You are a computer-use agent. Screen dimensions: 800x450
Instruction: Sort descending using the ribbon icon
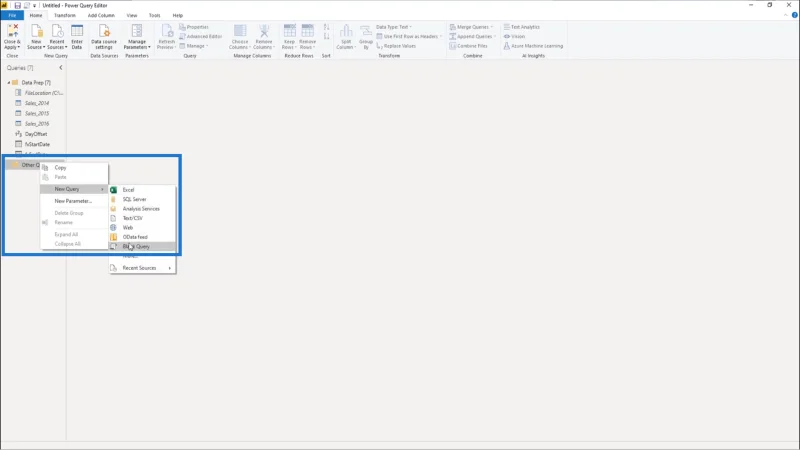click(327, 36)
